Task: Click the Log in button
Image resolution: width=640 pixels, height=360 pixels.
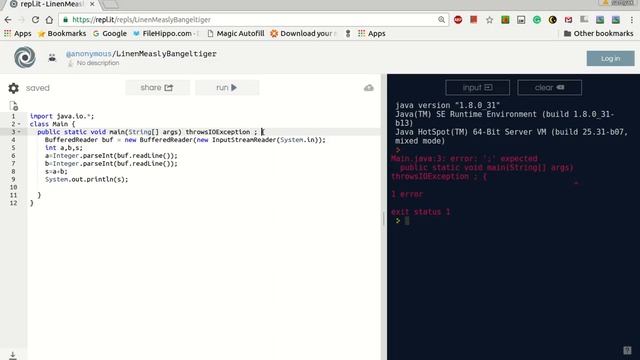Action: click(x=610, y=58)
